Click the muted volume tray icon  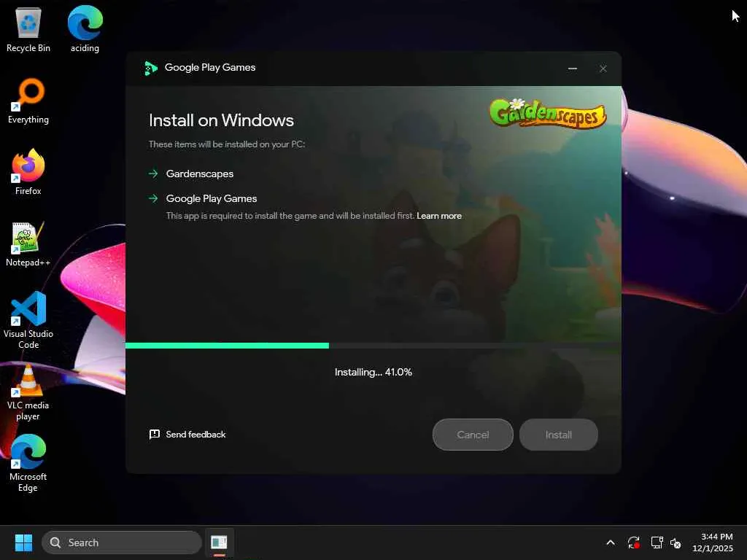pyautogui.click(x=676, y=542)
